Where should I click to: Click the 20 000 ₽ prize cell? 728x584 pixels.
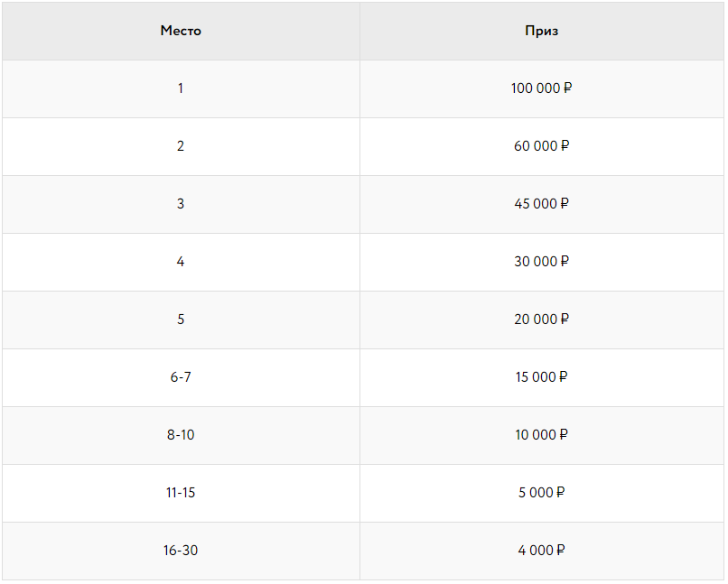coord(542,320)
